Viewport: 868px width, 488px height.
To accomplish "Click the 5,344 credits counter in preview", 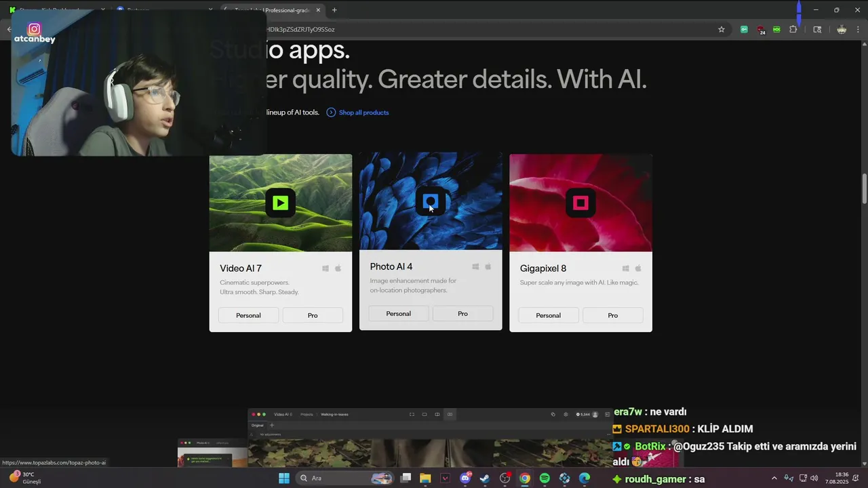I will 583,414.
